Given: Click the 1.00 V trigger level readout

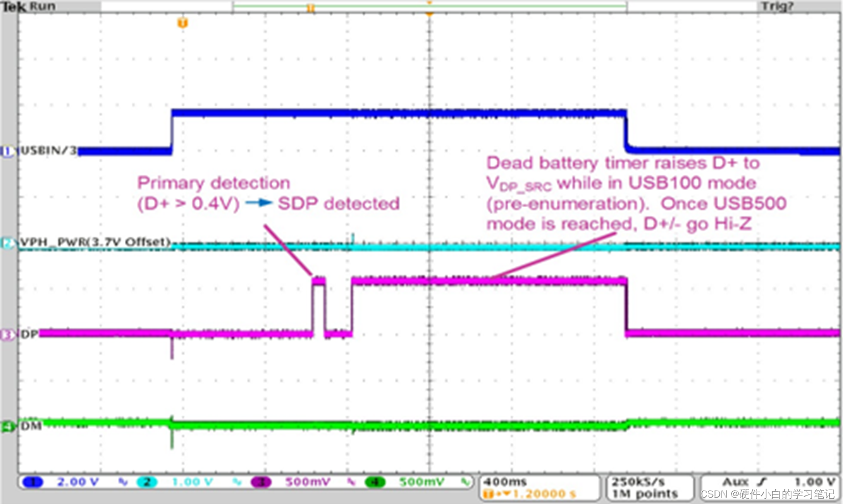Looking at the screenshot, I should click(x=815, y=482).
